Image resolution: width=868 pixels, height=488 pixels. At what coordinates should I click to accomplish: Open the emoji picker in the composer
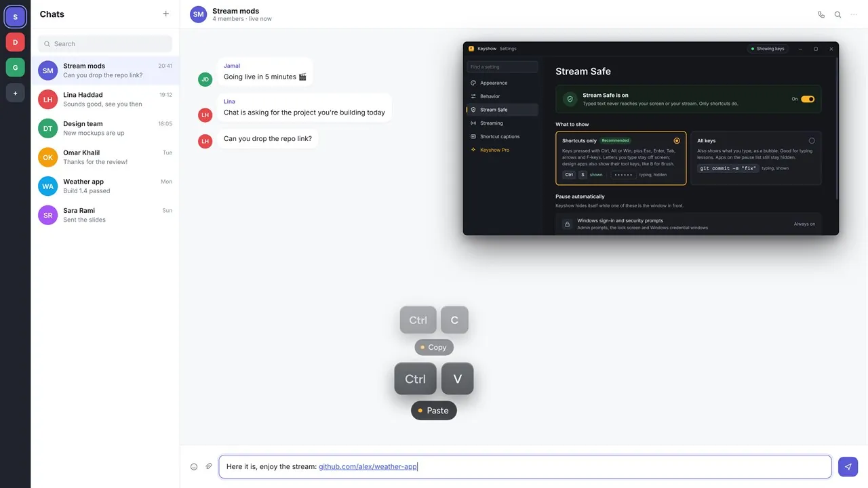pyautogui.click(x=194, y=466)
